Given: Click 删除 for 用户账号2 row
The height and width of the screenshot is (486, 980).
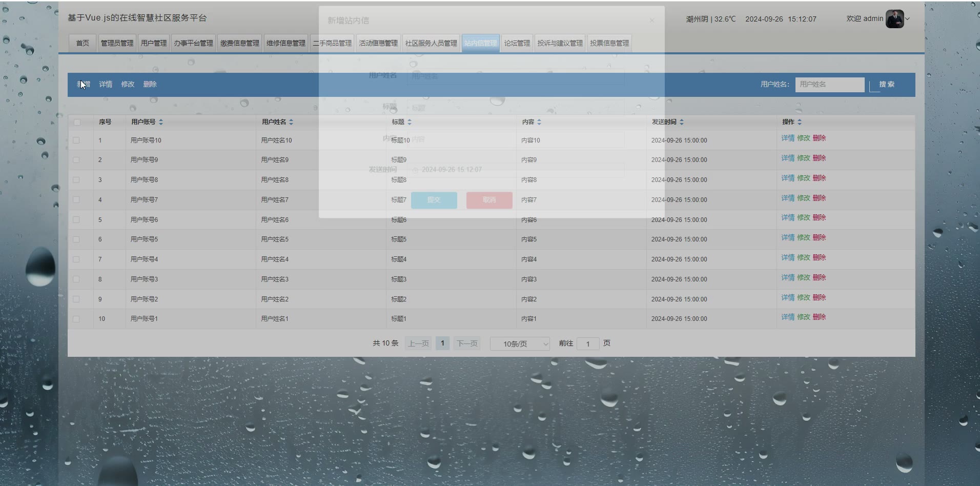Looking at the screenshot, I should pyautogui.click(x=819, y=297).
